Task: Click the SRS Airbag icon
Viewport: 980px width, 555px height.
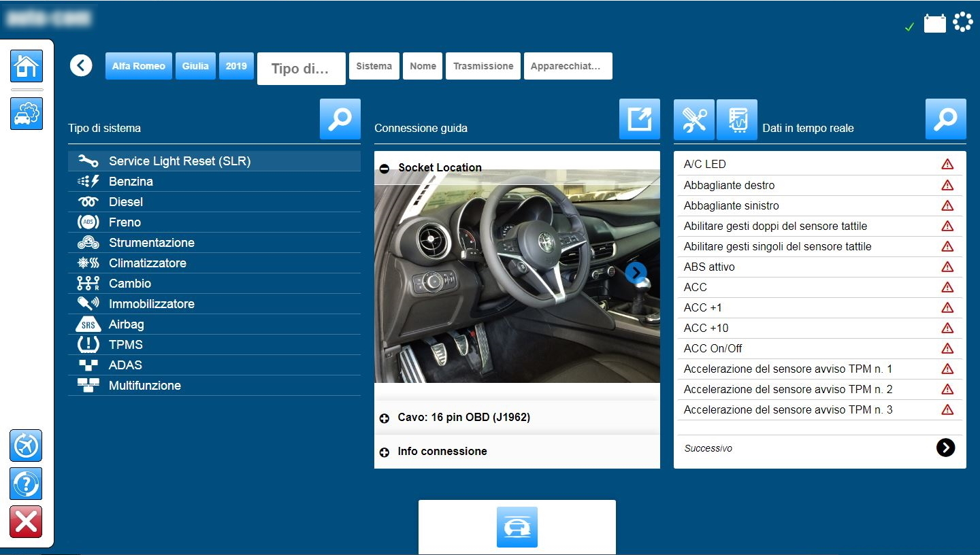Action: pos(88,324)
